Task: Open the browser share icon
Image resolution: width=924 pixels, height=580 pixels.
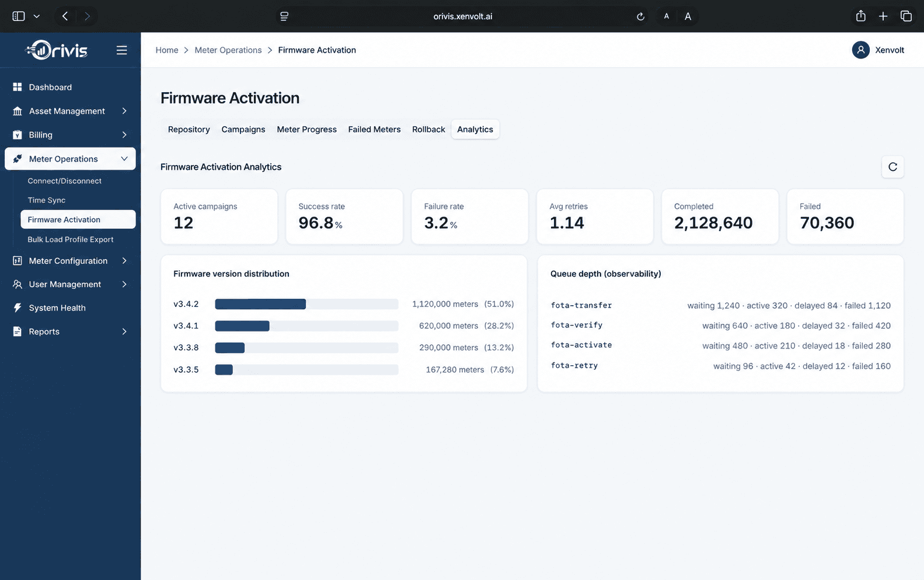Action: click(x=860, y=16)
